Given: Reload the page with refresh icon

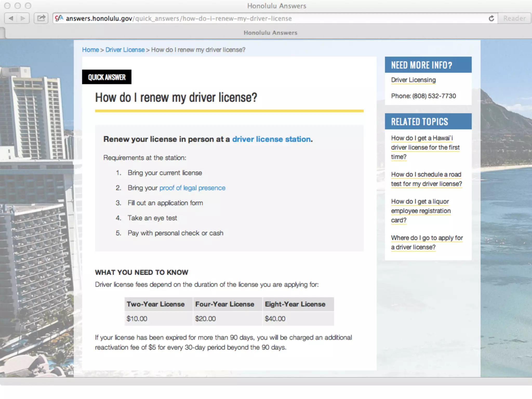Looking at the screenshot, I should (x=491, y=18).
